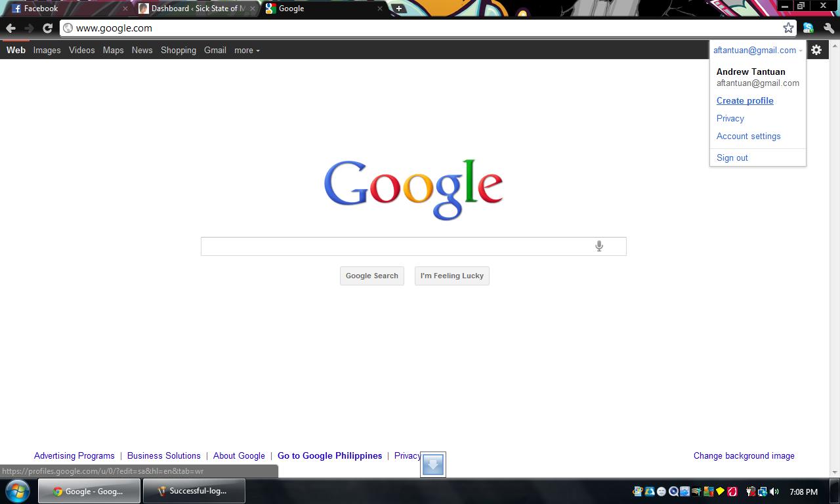Open Images in the Google top bar
This screenshot has height=504, width=840.
(x=47, y=50)
